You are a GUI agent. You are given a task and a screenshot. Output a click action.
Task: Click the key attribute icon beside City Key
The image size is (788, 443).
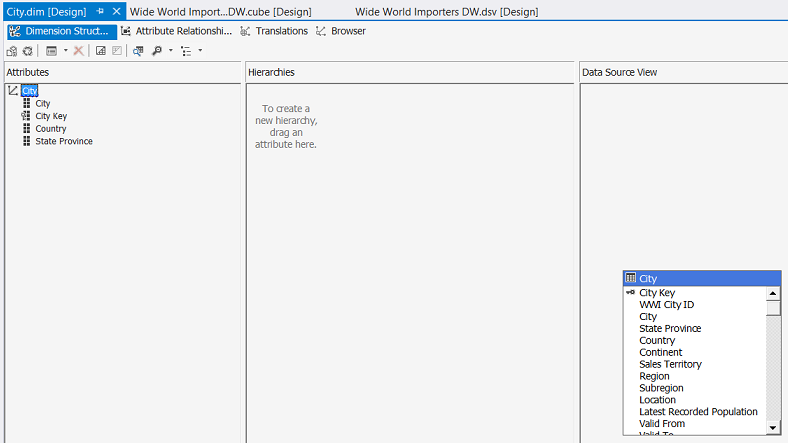click(x=26, y=116)
